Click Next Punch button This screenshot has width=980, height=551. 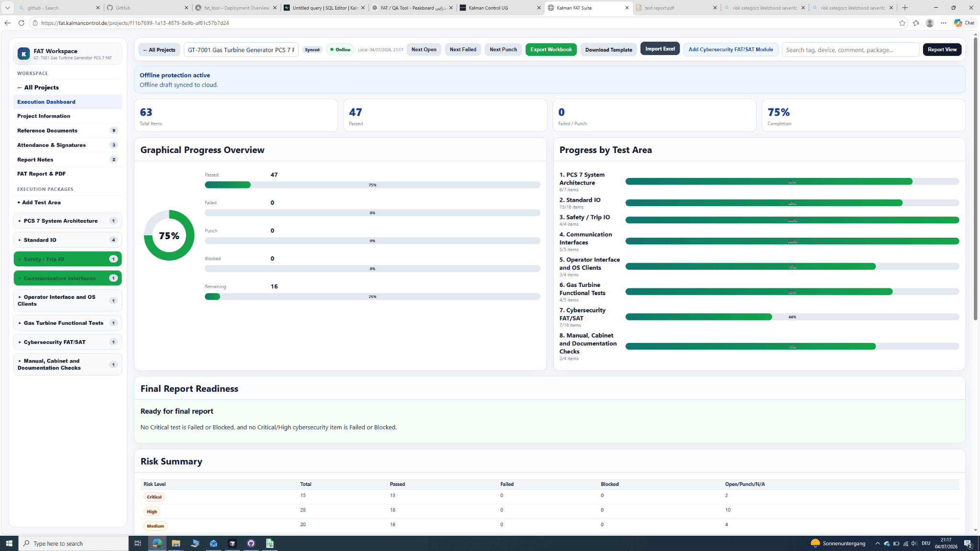[x=503, y=50]
